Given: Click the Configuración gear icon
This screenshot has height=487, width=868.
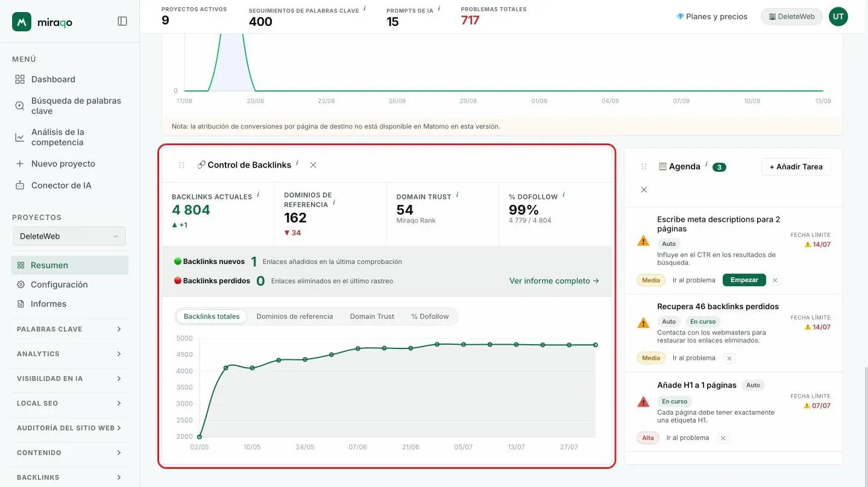Looking at the screenshot, I should point(20,284).
